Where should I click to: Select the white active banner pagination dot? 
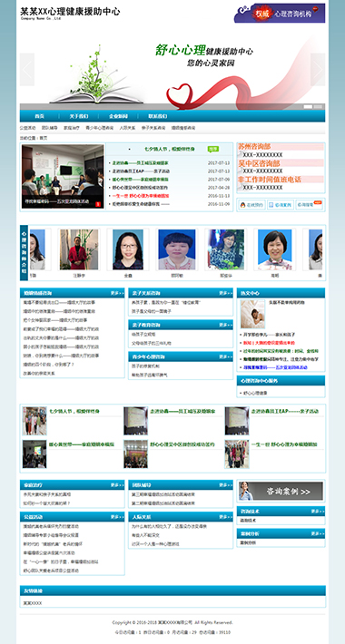(308, 106)
